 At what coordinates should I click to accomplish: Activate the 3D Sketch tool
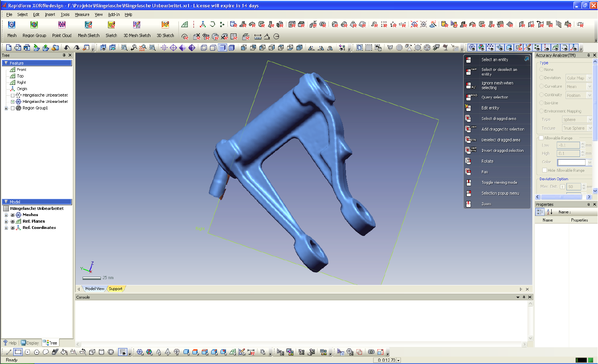pyautogui.click(x=165, y=25)
